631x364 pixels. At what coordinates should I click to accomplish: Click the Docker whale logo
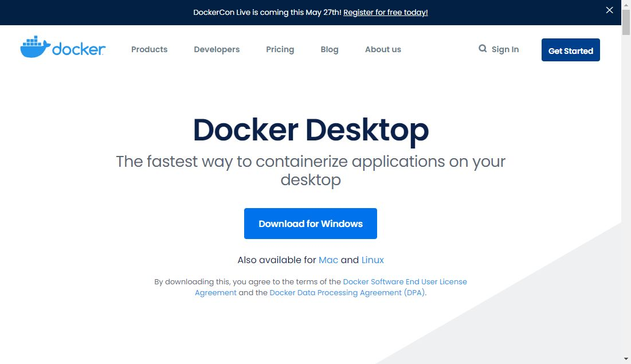63,47
